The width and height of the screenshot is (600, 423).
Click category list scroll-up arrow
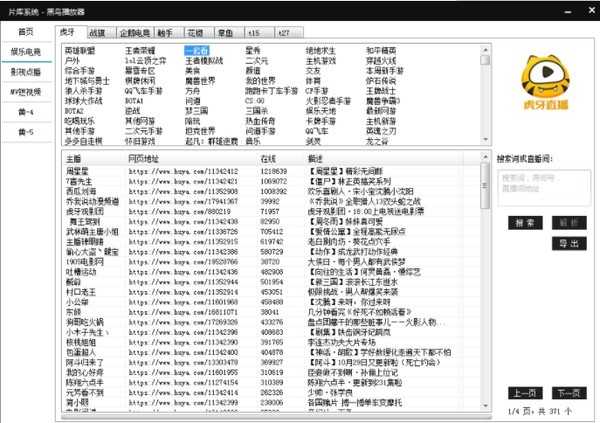[x=485, y=50]
